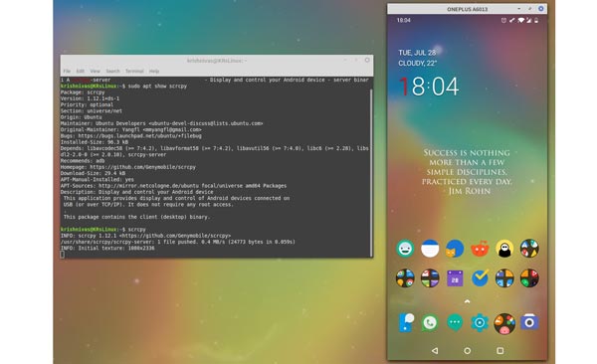The height and width of the screenshot is (364, 597).
Task: Open the yellow circle app with hooded figure
Action: point(504,249)
